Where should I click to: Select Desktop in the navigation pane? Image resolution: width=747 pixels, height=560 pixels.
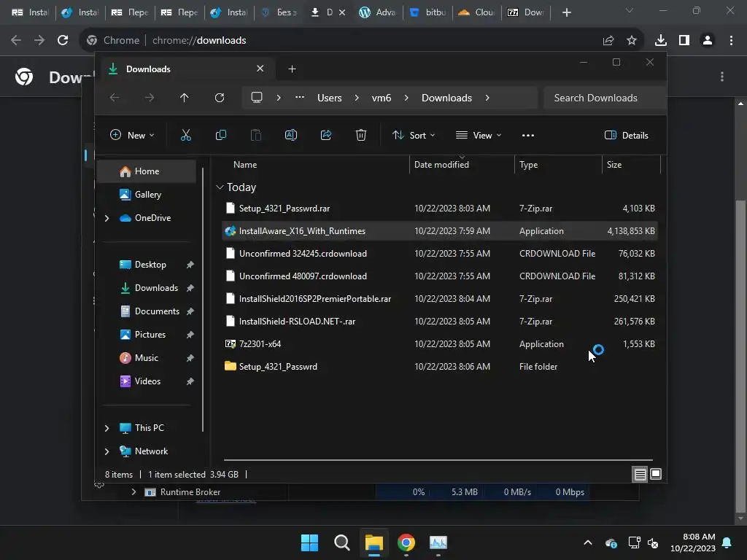[150, 265]
